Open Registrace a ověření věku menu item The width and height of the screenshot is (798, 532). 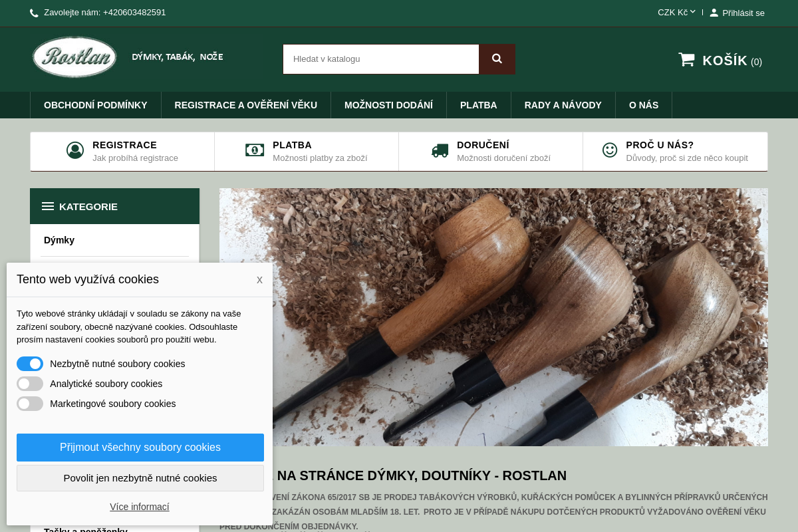pyautogui.click(x=246, y=105)
